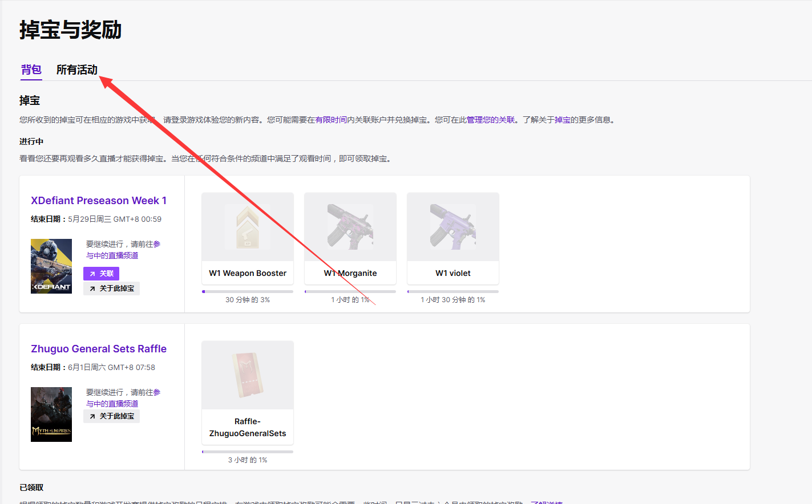The width and height of the screenshot is (812, 504).
Task: Open the Zhuguo General Sets Raffle campaign link
Action: coord(99,349)
